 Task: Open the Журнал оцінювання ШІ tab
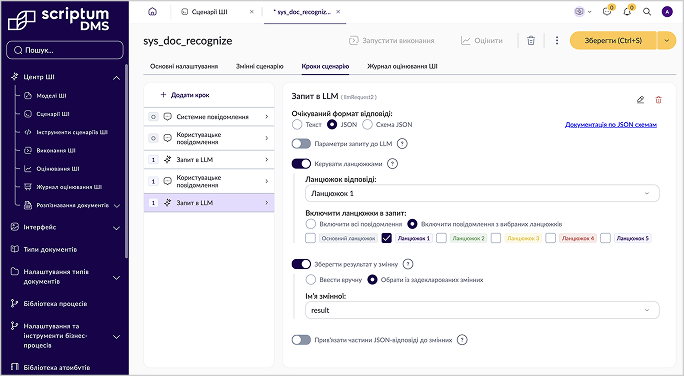click(402, 66)
